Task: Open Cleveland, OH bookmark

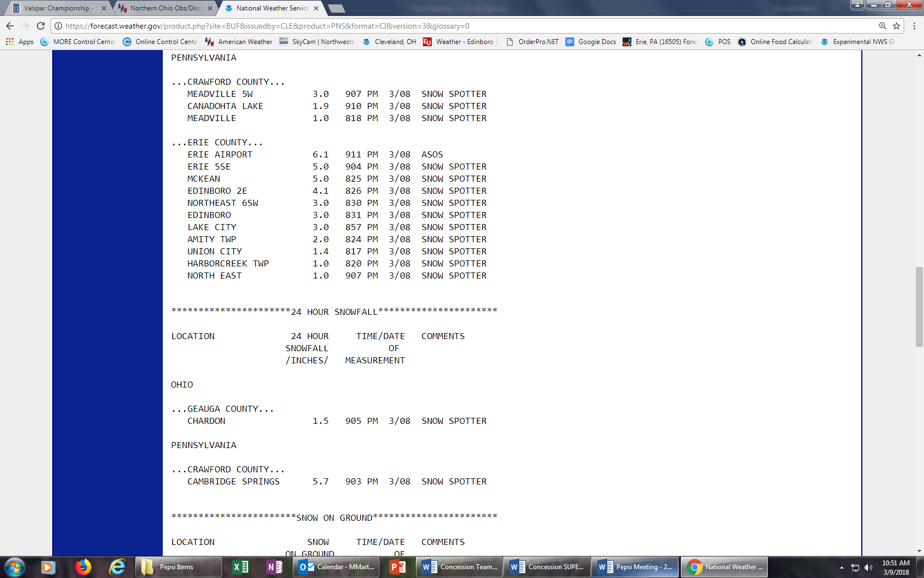Action: (389, 42)
